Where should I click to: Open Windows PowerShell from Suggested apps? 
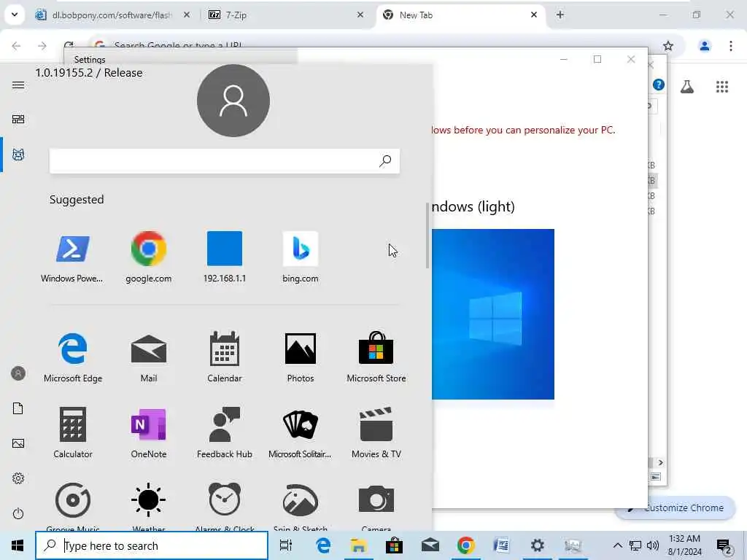72,257
